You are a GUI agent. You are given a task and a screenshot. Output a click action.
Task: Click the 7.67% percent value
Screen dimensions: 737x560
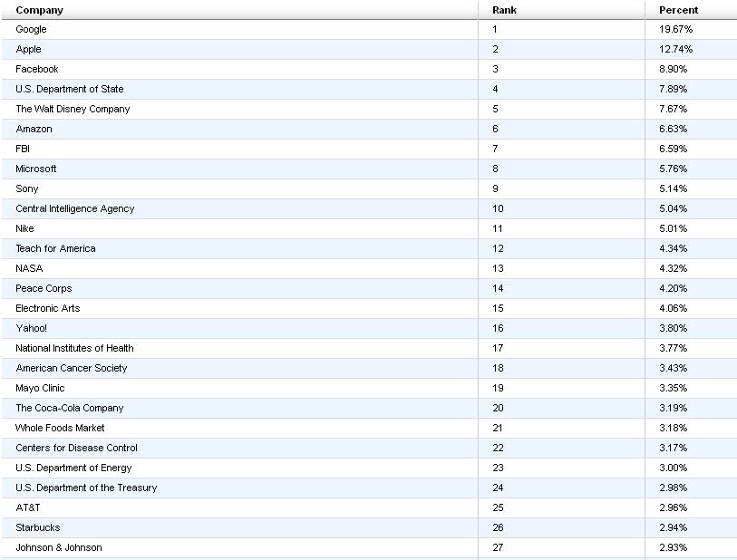click(x=673, y=109)
